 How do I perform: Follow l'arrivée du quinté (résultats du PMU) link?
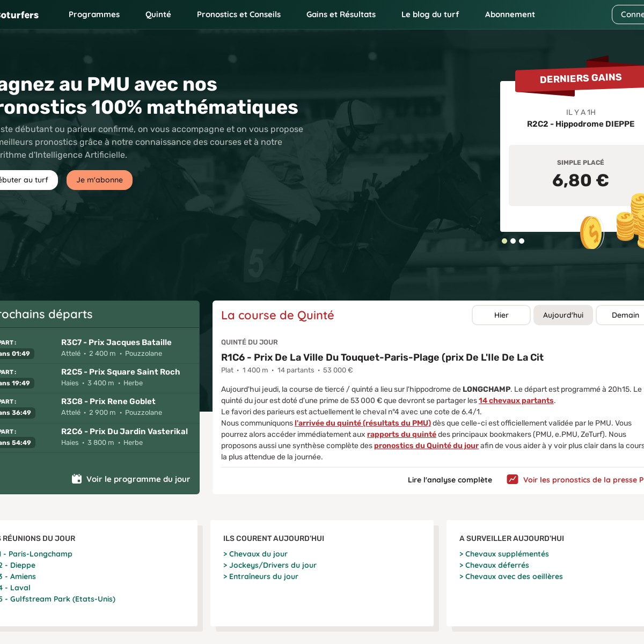(x=363, y=423)
